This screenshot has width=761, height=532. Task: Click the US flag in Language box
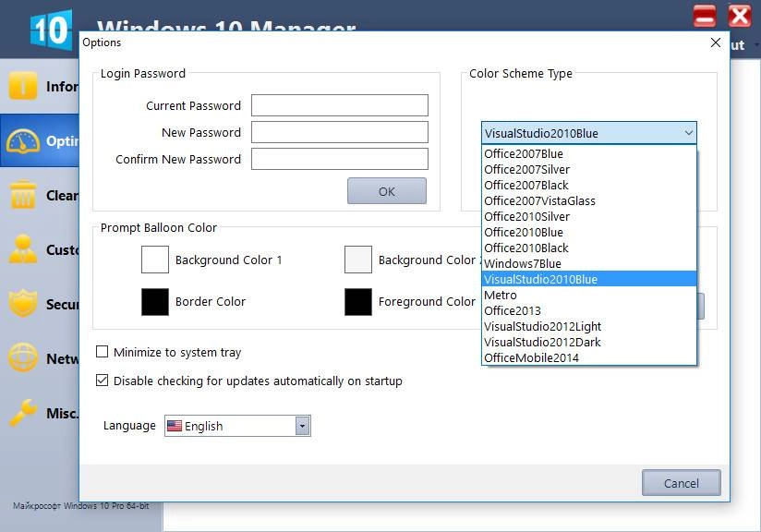tap(175, 426)
